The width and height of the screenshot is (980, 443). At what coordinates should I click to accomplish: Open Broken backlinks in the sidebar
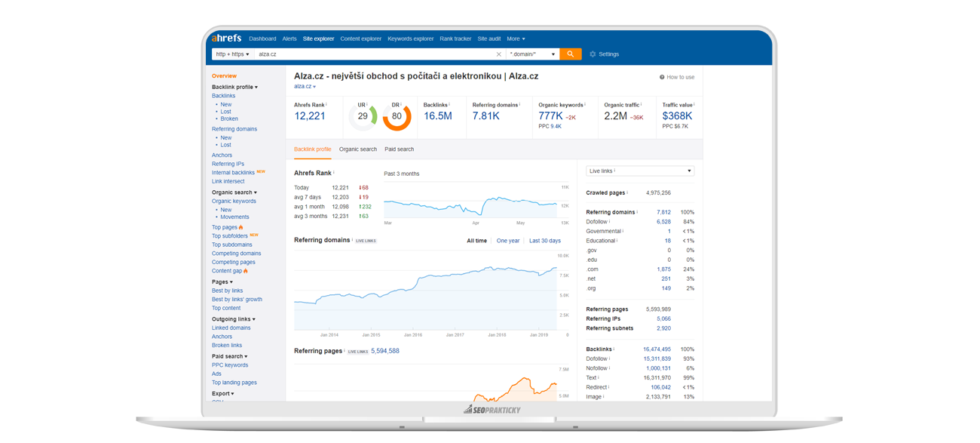point(229,118)
